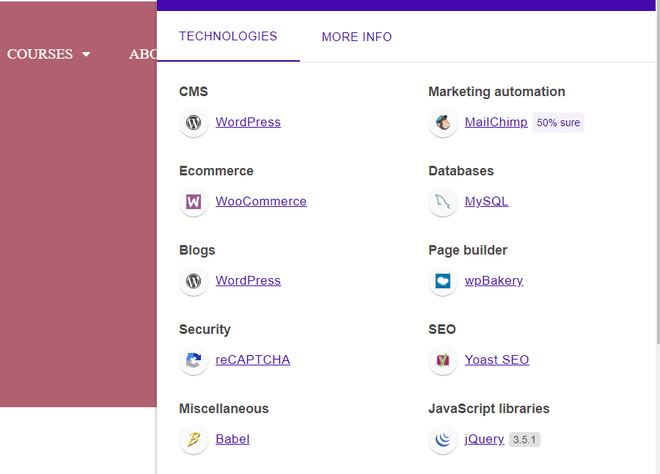Click the reCAPTCHA icon under Security
Viewport: 660px width, 474px height.
(x=194, y=360)
